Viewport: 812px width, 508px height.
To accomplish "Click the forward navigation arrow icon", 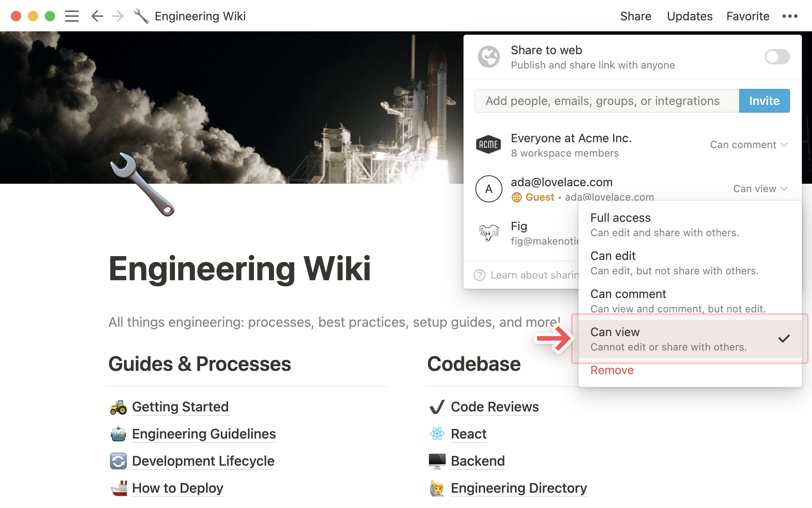I will [118, 16].
